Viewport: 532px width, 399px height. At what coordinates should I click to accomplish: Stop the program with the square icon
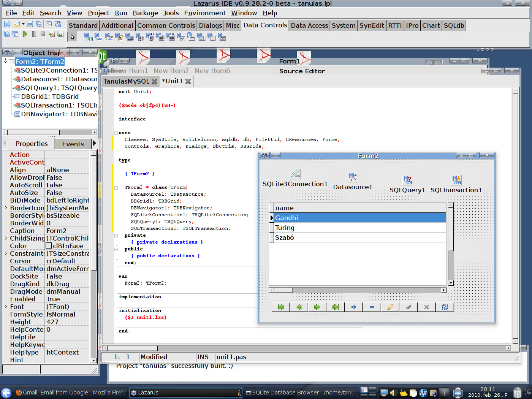(43, 34)
